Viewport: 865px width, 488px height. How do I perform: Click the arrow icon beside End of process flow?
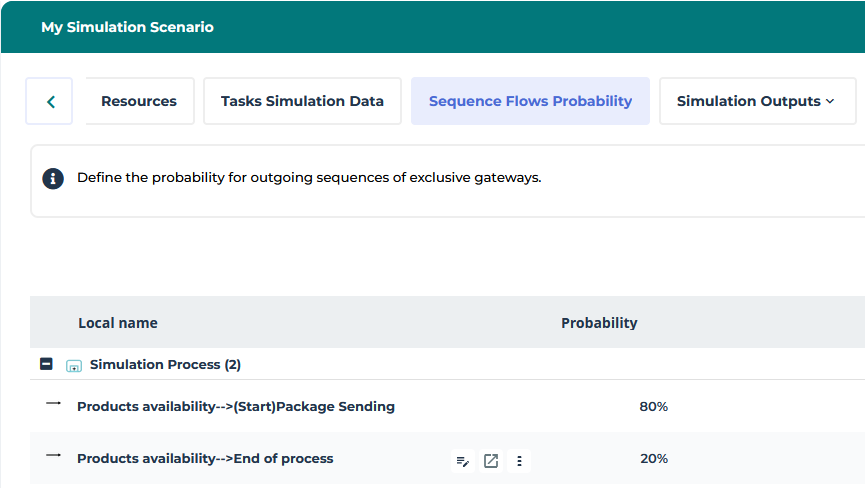click(53, 456)
